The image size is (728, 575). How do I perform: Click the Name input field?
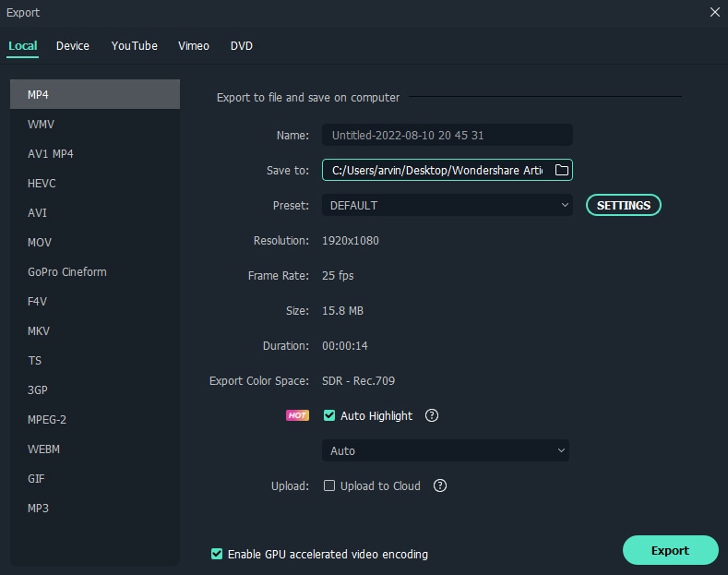447,135
